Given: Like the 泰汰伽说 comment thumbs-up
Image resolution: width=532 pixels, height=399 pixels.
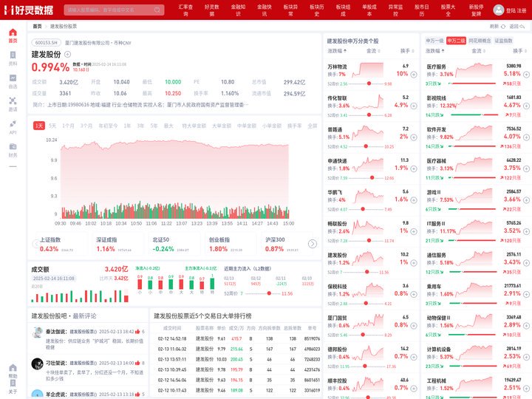Looking at the screenshot, I should [x=137, y=332].
